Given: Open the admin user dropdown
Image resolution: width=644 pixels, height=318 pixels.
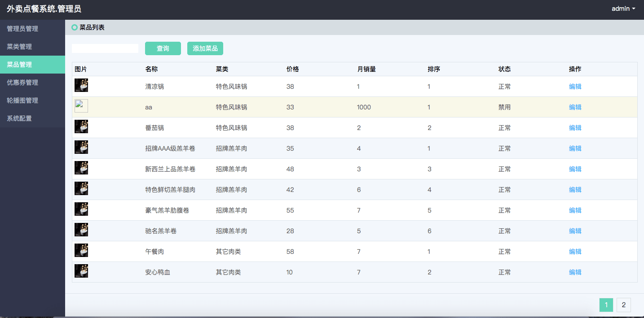Looking at the screenshot, I should [623, 9].
